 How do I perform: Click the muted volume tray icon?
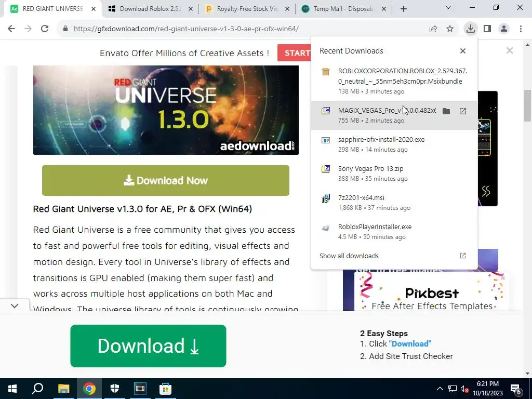(x=465, y=389)
